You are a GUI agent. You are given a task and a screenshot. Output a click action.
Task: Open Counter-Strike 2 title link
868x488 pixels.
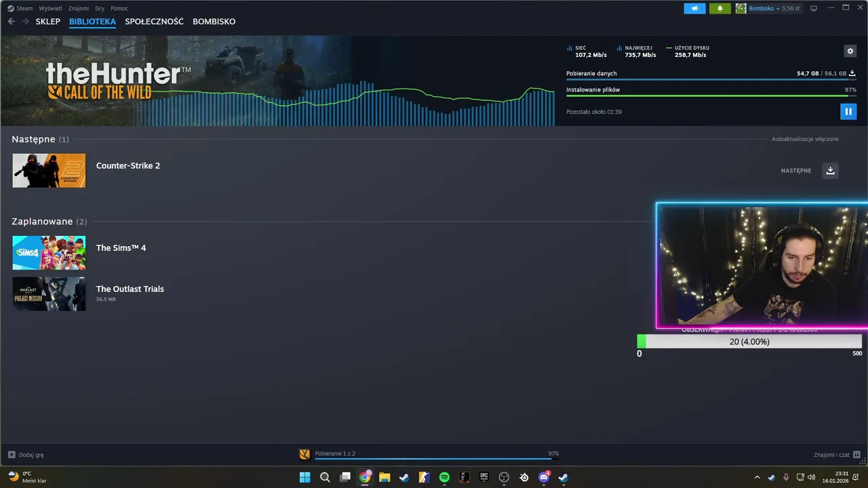[128, 165]
